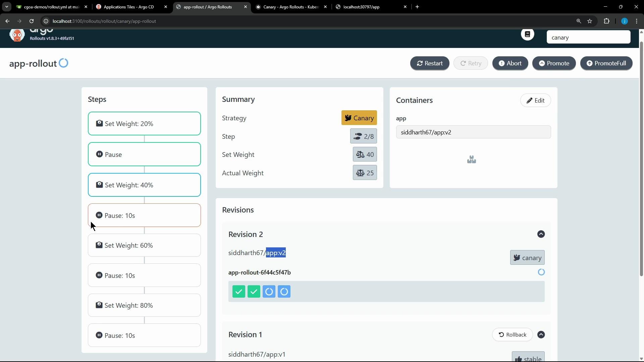Click the last pending pod spinner tile
The height and width of the screenshot is (362, 644).
(x=284, y=292)
